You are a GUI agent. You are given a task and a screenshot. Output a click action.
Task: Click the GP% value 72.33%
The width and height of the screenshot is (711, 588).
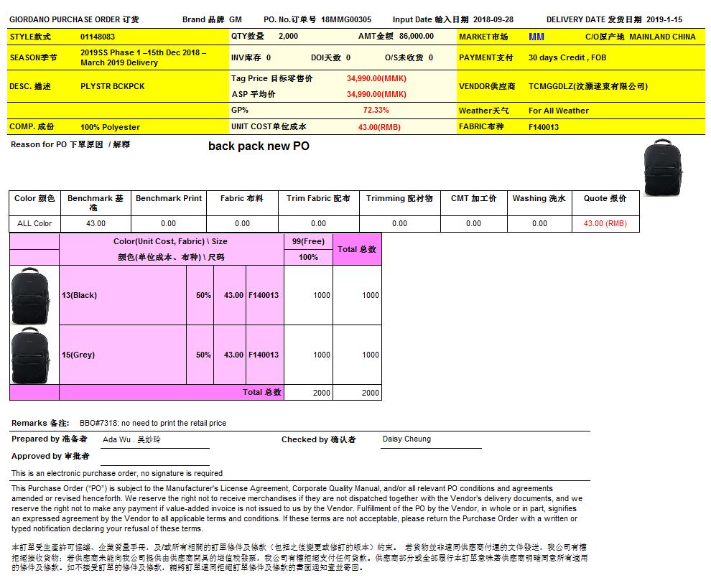click(x=376, y=110)
